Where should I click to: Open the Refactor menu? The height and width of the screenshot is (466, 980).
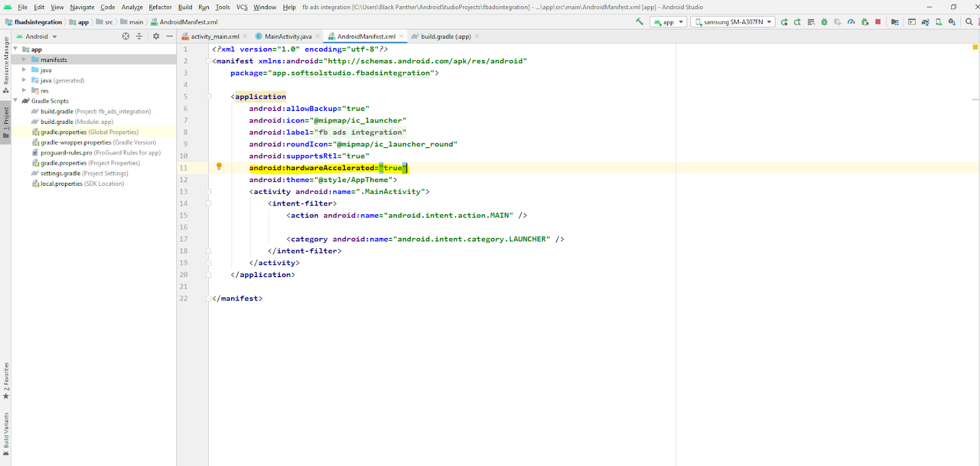pos(160,7)
